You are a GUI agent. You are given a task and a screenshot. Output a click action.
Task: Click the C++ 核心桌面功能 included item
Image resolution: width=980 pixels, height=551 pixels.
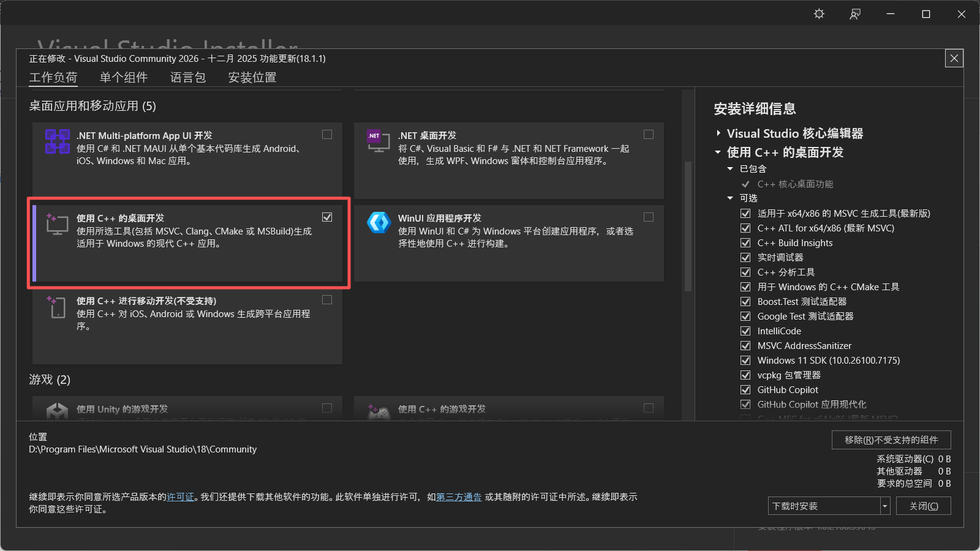point(795,184)
